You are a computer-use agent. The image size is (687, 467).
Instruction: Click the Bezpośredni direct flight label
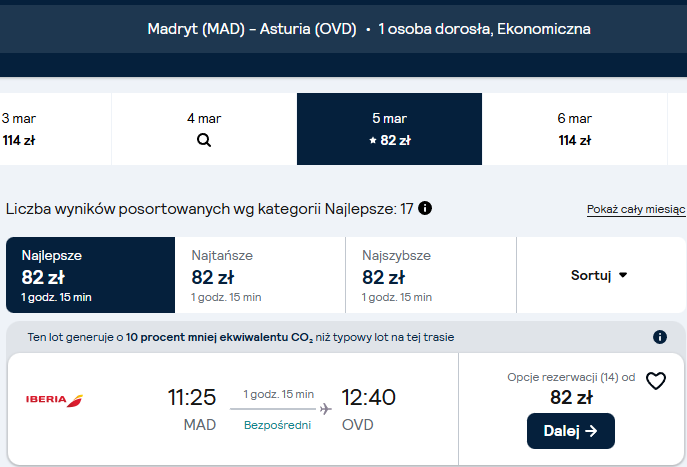pos(277,425)
